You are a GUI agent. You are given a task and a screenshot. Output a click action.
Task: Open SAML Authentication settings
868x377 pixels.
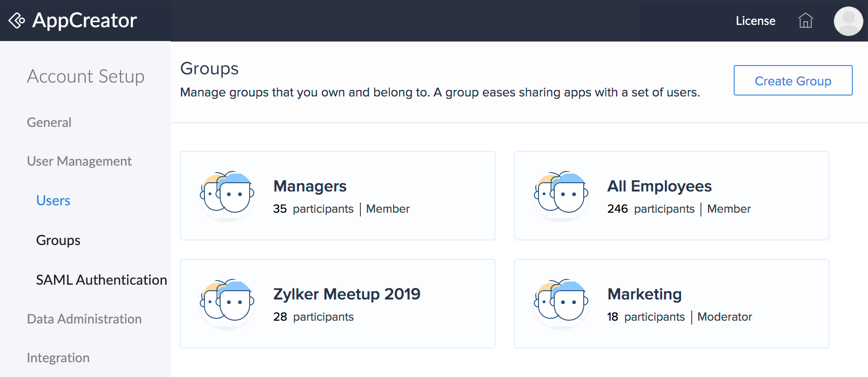(101, 280)
